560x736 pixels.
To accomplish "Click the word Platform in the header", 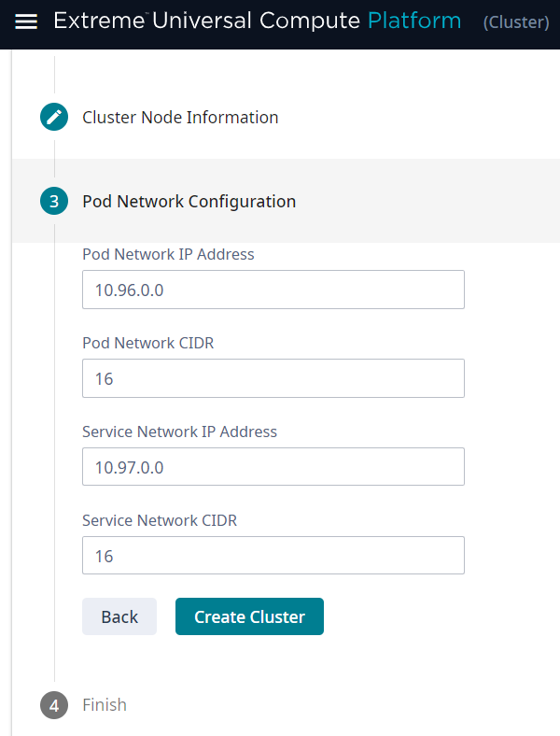I will 414,21.
